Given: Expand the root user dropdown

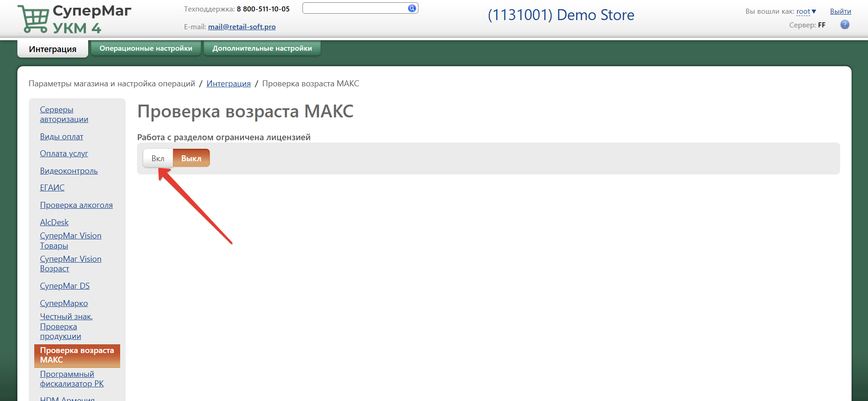Looking at the screenshot, I should [806, 11].
